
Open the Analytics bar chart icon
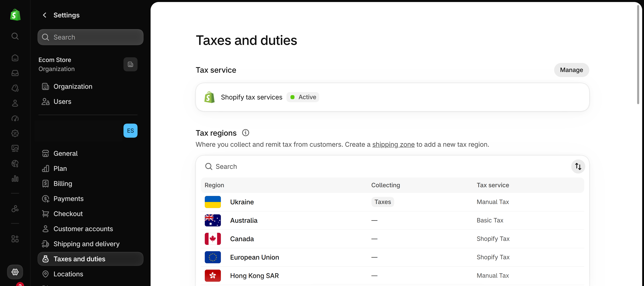(15, 178)
